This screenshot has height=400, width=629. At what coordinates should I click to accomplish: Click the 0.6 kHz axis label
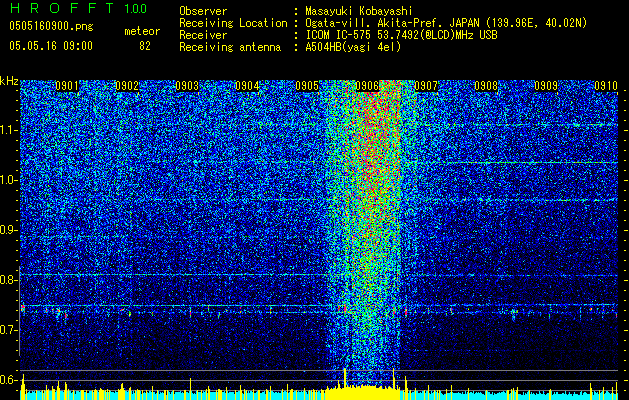(7, 380)
